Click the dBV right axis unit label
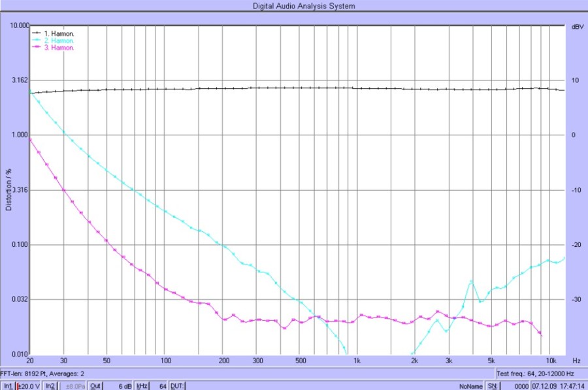Viewport: 588px width, 390px height. (x=577, y=27)
